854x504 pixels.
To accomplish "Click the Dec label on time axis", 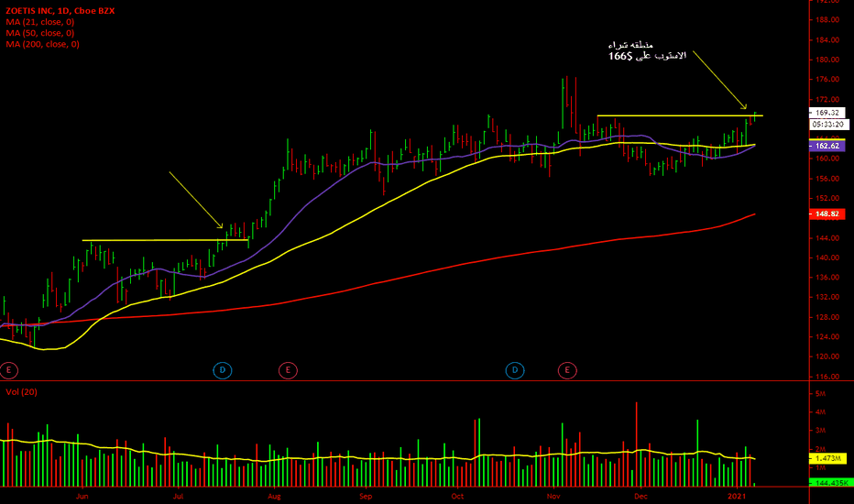I will (640, 496).
